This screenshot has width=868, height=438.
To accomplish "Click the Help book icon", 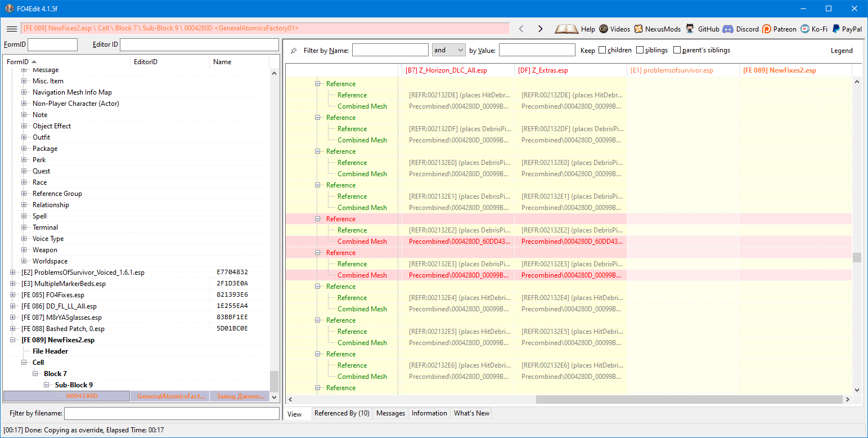I will [566, 29].
